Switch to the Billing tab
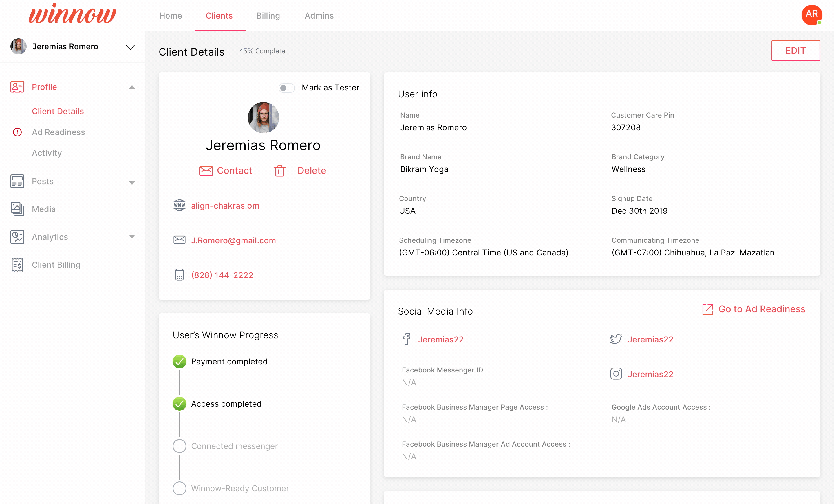834x504 pixels. pyautogui.click(x=268, y=16)
